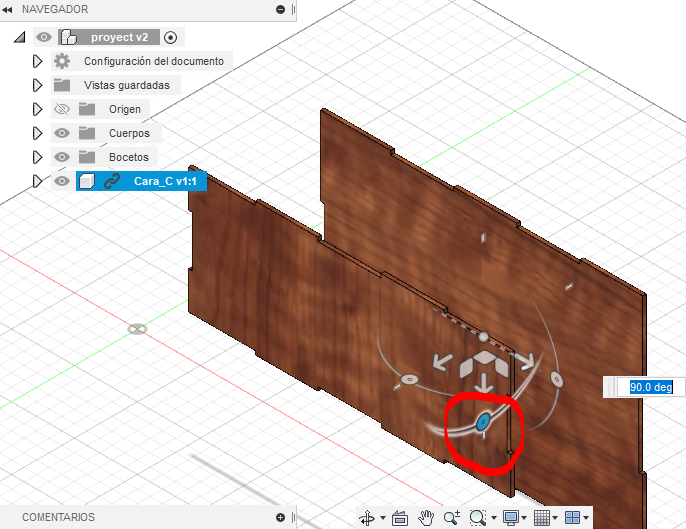Select the Bocetos label
686x529 pixels.
click(129, 157)
